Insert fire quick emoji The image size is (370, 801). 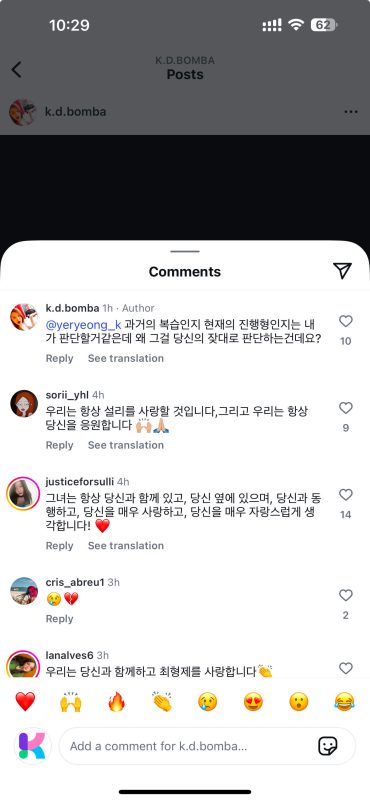coord(117,701)
